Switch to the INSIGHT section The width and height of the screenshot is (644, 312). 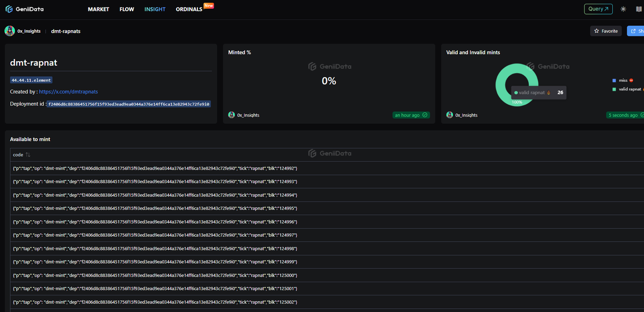pyautogui.click(x=155, y=9)
